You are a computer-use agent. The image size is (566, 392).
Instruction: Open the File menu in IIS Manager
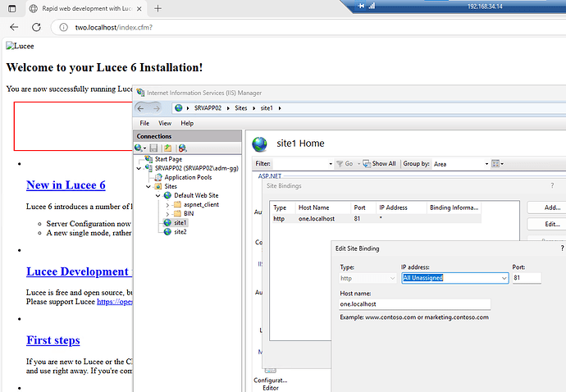144,123
